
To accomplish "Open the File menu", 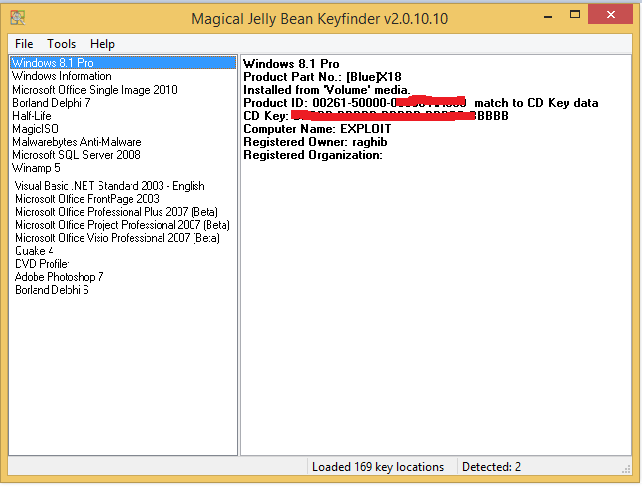I will [24, 44].
